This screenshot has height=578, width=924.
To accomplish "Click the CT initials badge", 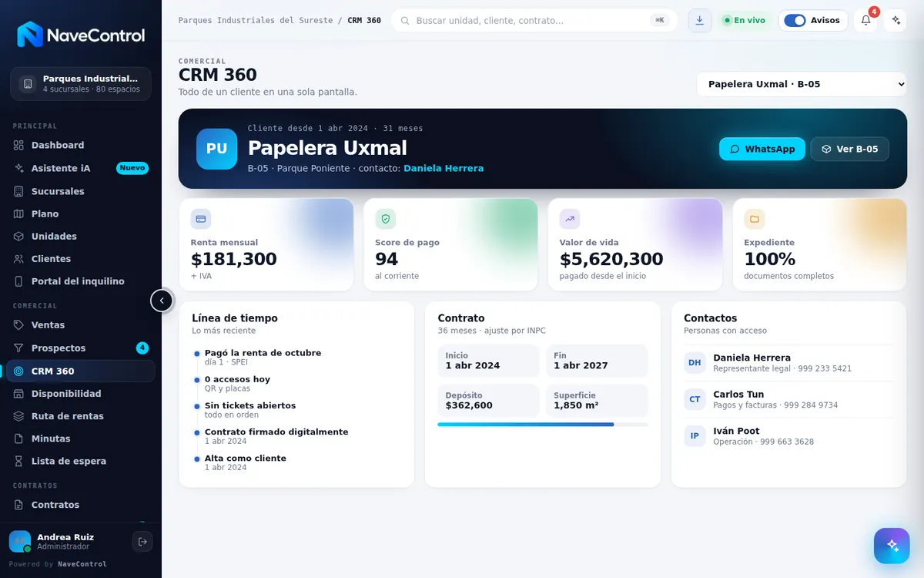I will tap(695, 399).
